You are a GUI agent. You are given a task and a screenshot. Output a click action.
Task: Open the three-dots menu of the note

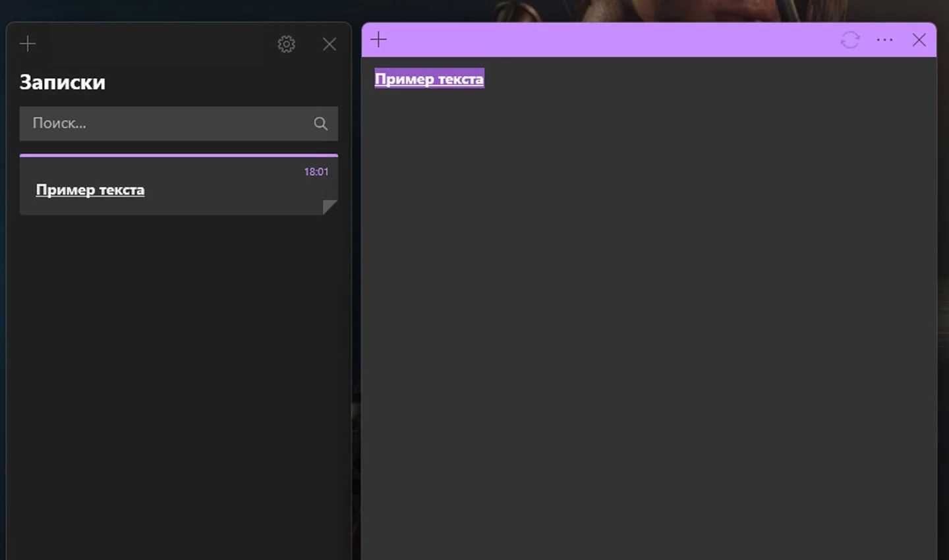tap(885, 40)
